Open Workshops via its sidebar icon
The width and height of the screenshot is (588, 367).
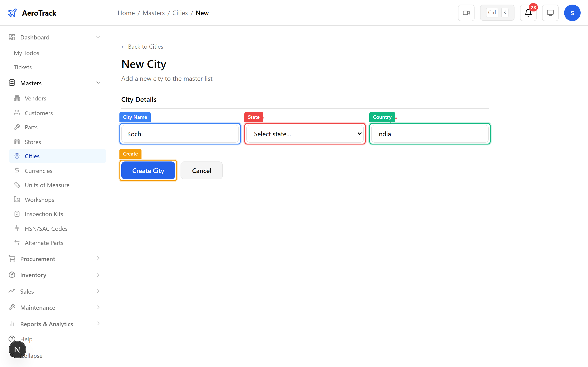(x=17, y=199)
